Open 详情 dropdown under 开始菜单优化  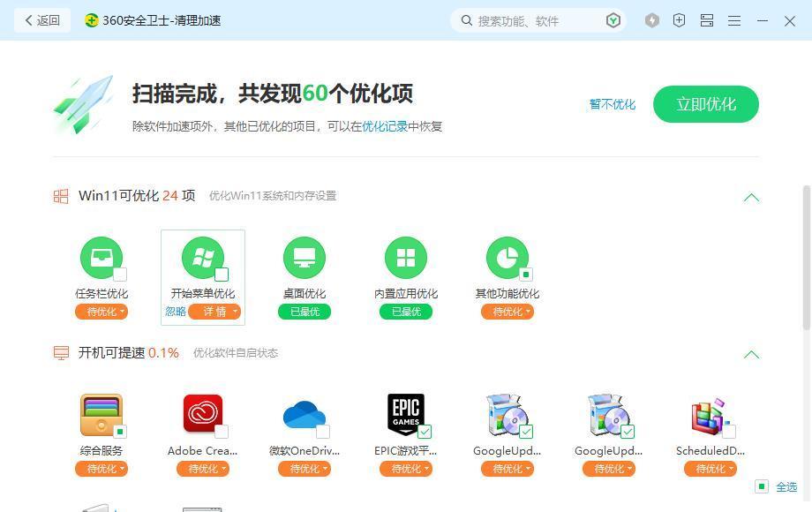coord(214,312)
